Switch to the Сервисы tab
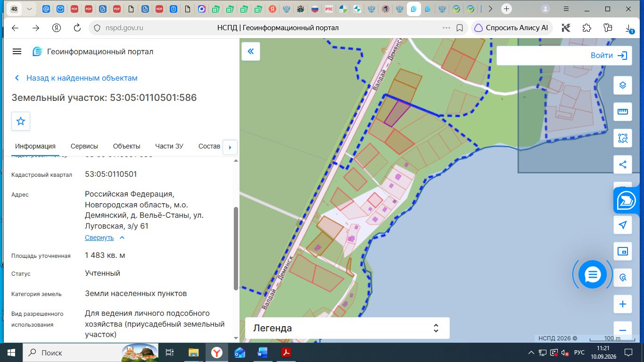 (x=84, y=146)
